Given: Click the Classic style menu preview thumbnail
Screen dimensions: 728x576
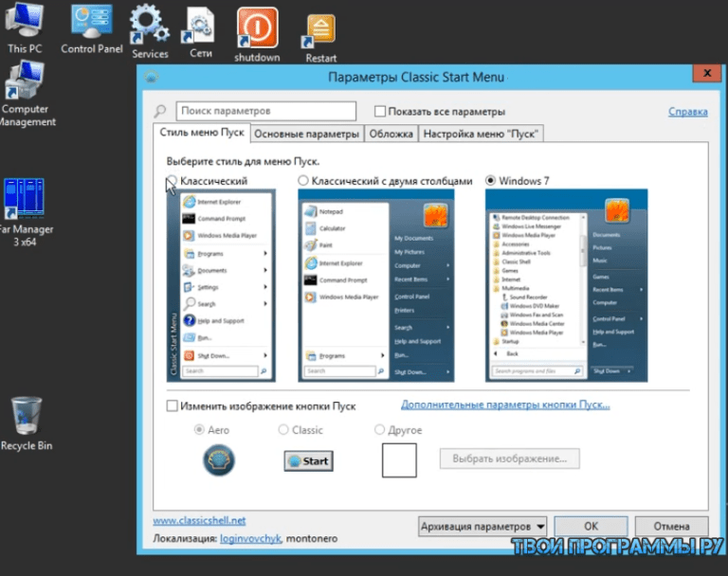Looking at the screenshot, I should pyautogui.click(x=221, y=285).
